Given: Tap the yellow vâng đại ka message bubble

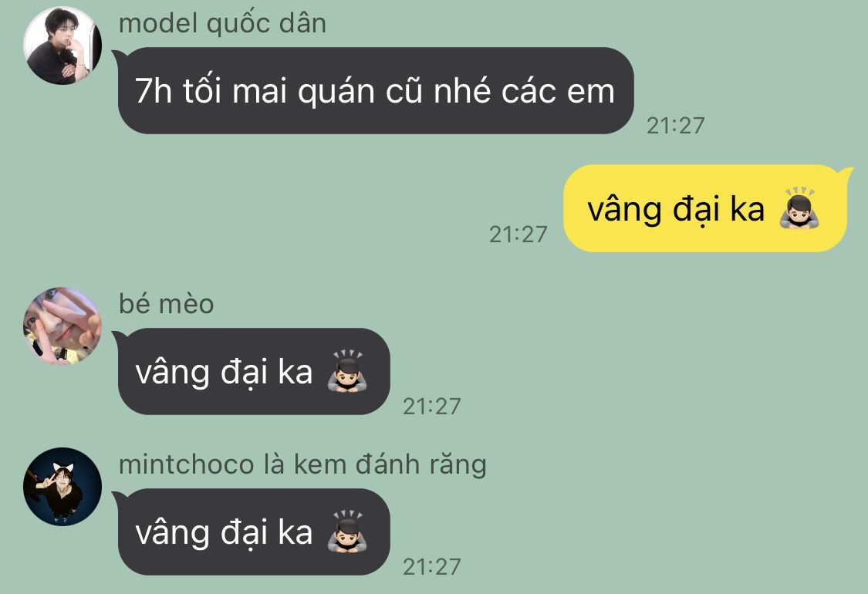Looking at the screenshot, I should pyautogui.click(x=706, y=209).
